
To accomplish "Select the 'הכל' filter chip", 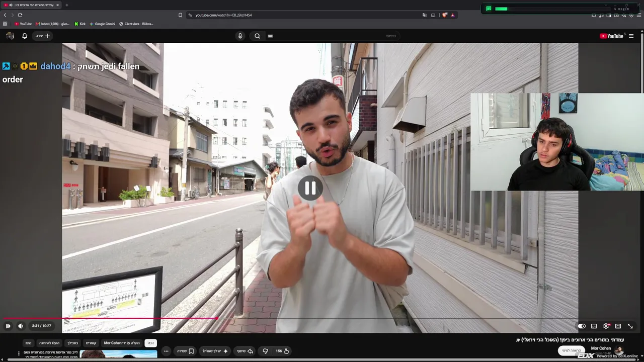I will click(150, 343).
